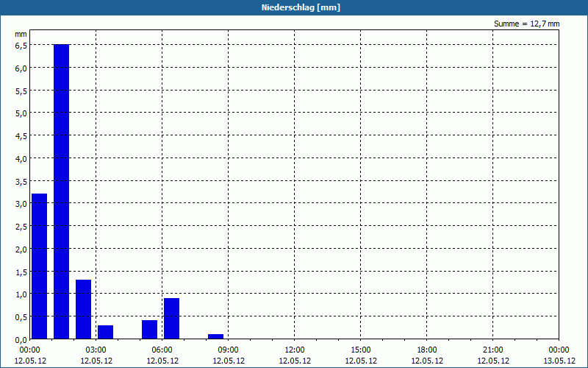588x368 pixels.
Task: Click the 5,5 y-axis value
Action: pyautogui.click(x=21, y=91)
